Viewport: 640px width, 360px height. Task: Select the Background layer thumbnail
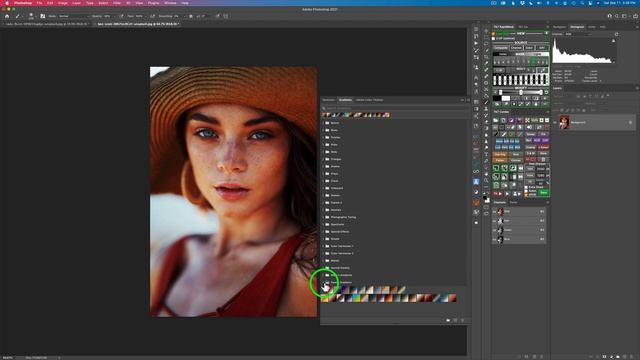click(564, 122)
